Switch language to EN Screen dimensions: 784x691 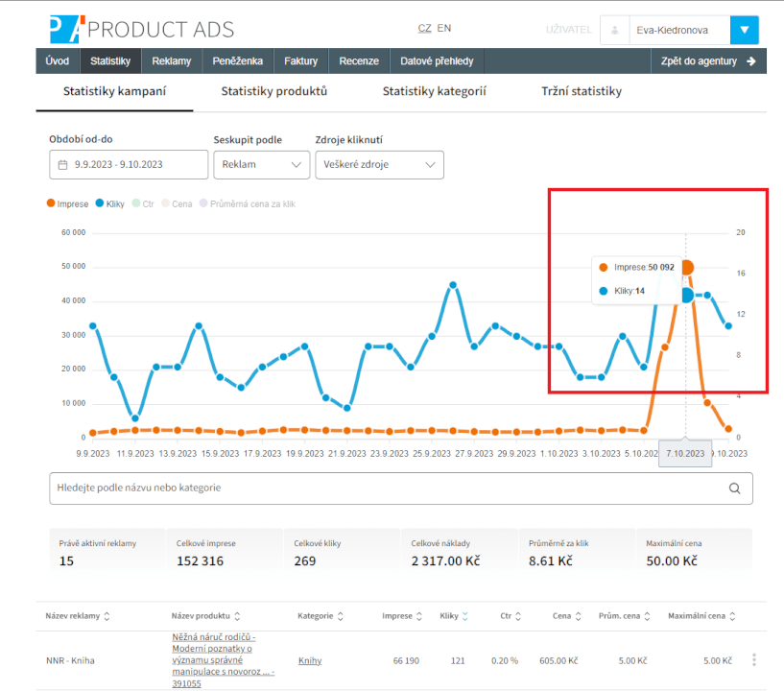point(444,29)
